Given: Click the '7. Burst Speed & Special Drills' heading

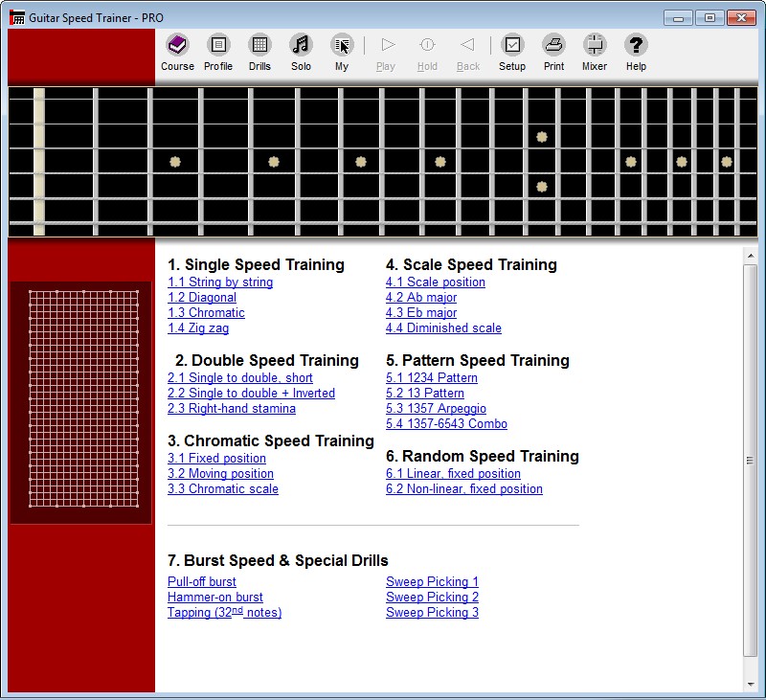Looking at the screenshot, I should (278, 560).
